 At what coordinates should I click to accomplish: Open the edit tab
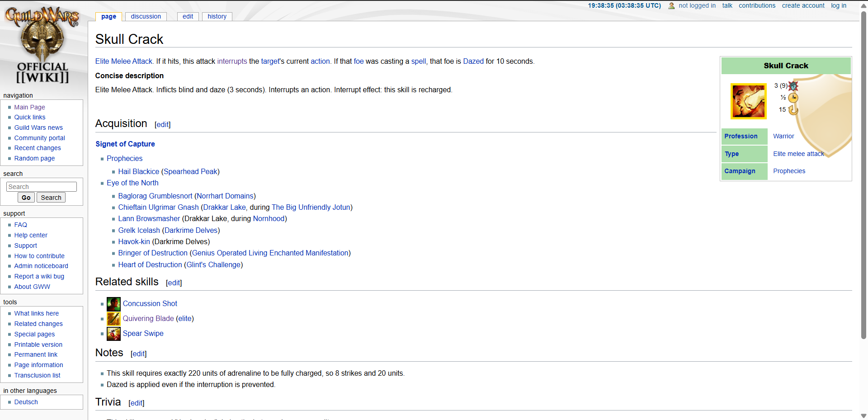point(188,16)
